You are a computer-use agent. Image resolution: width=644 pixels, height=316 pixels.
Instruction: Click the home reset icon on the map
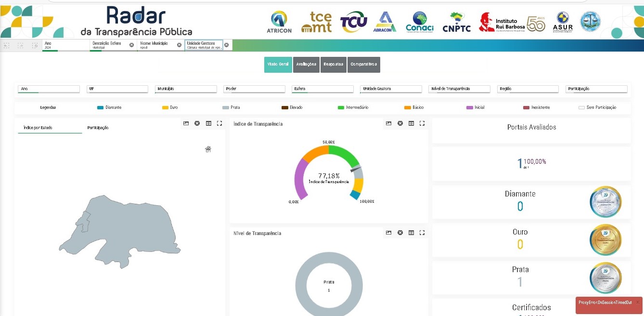click(208, 149)
